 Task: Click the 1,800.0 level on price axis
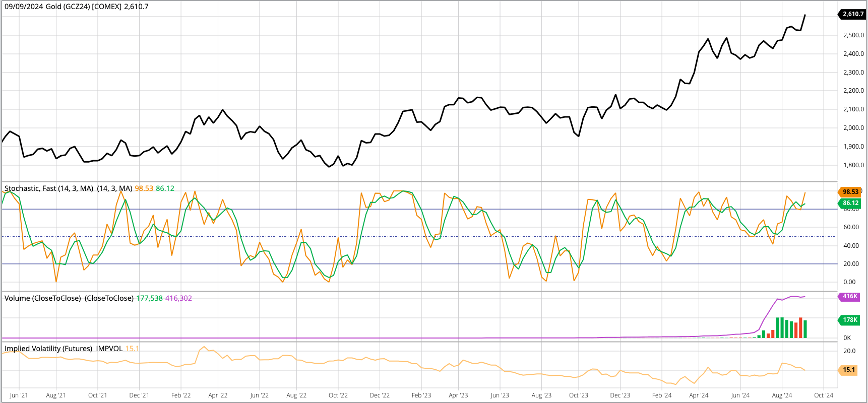coord(853,165)
